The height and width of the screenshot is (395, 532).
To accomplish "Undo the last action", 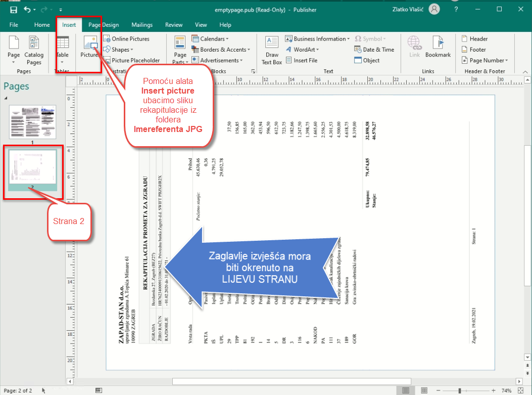I will [x=27, y=10].
